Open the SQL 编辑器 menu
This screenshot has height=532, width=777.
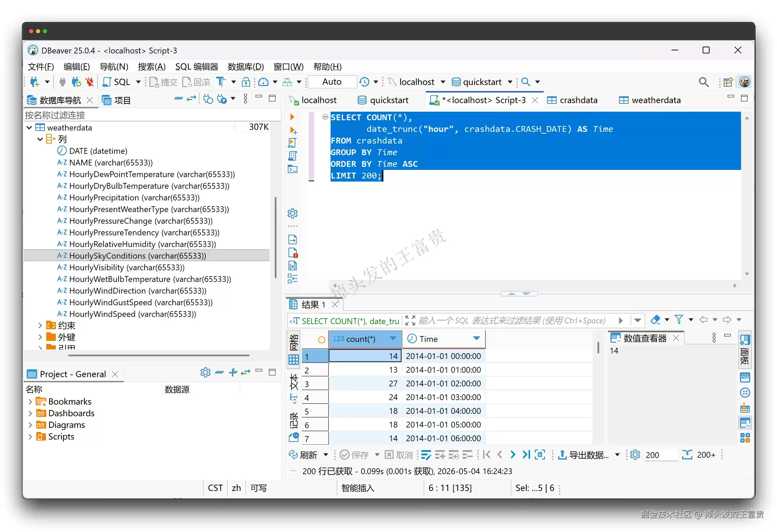tap(197, 66)
